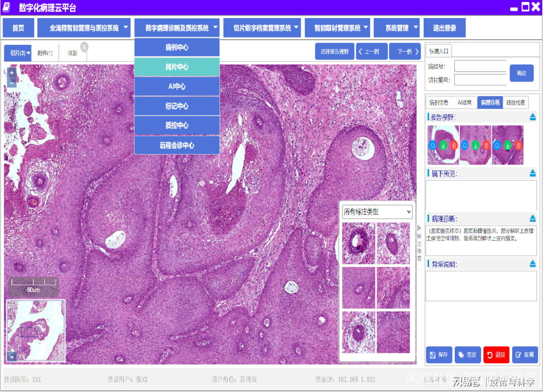Screen dimensions: 544x392
Task: Expand the minimap navigator arrow icon
Action: pos(12,356)
